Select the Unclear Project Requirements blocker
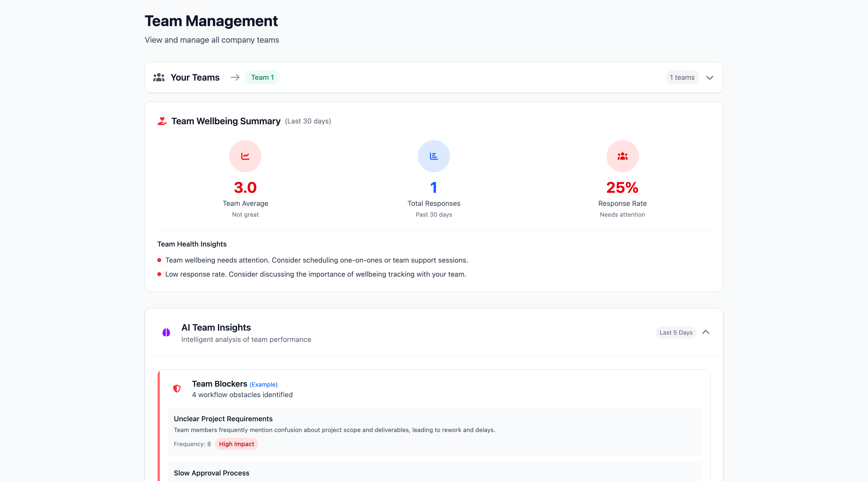 coord(435,432)
